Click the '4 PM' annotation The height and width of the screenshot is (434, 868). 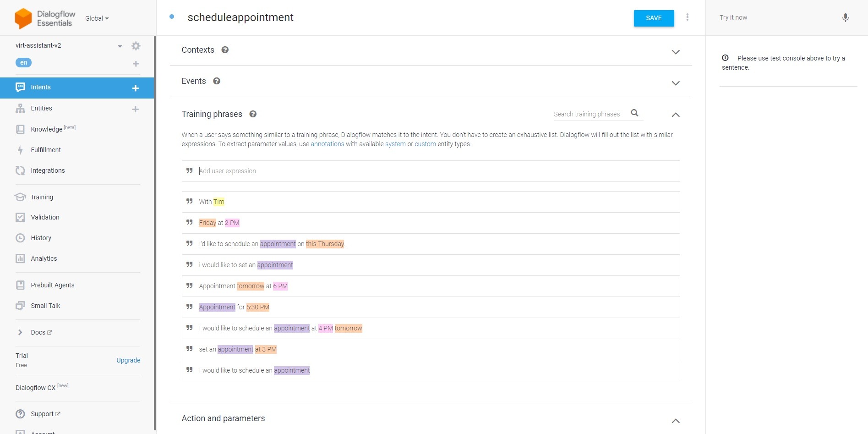click(x=326, y=328)
